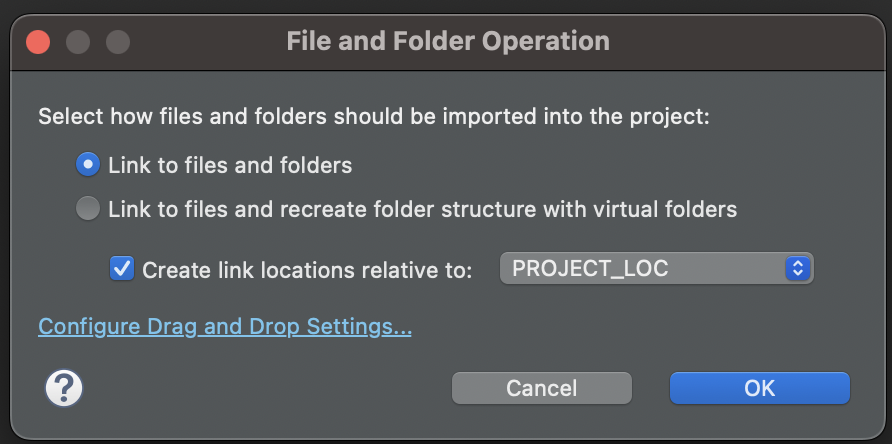Click the help question mark icon
892x444 pixels.
[x=64, y=388]
